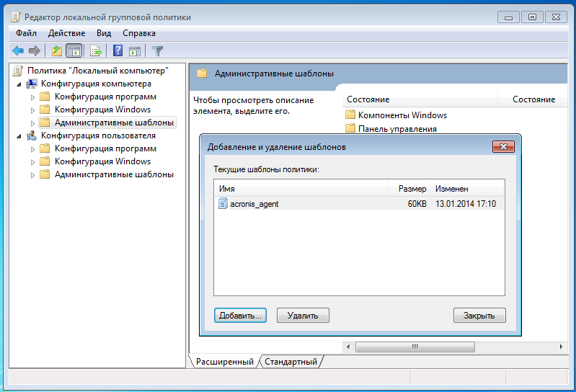Sort templates by Размер column header

(x=412, y=188)
